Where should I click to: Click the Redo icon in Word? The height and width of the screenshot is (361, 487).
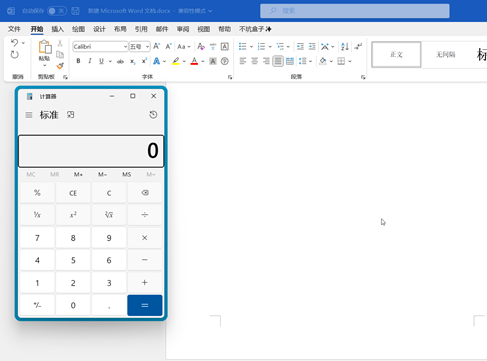pyautogui.click(x=14, y=55)
